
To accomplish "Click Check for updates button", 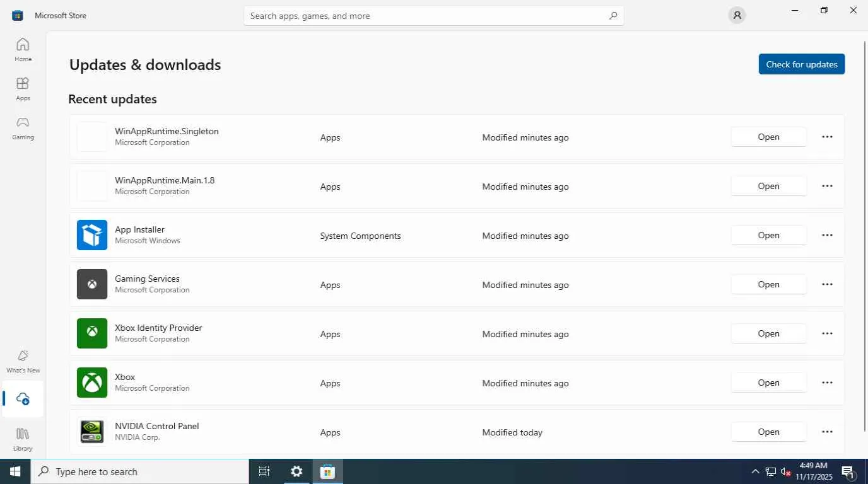I will tap(801, 64).
